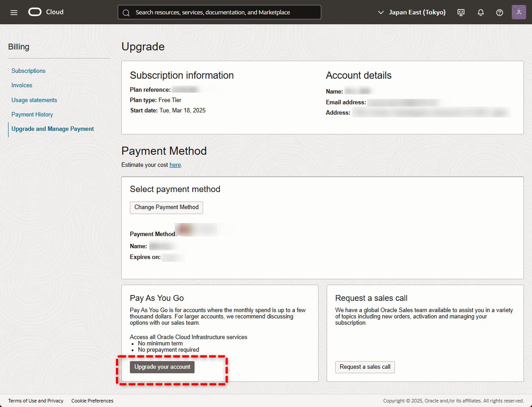The image size is (532, 407).
Task: Open Payment History page
Action: [32, 114]
